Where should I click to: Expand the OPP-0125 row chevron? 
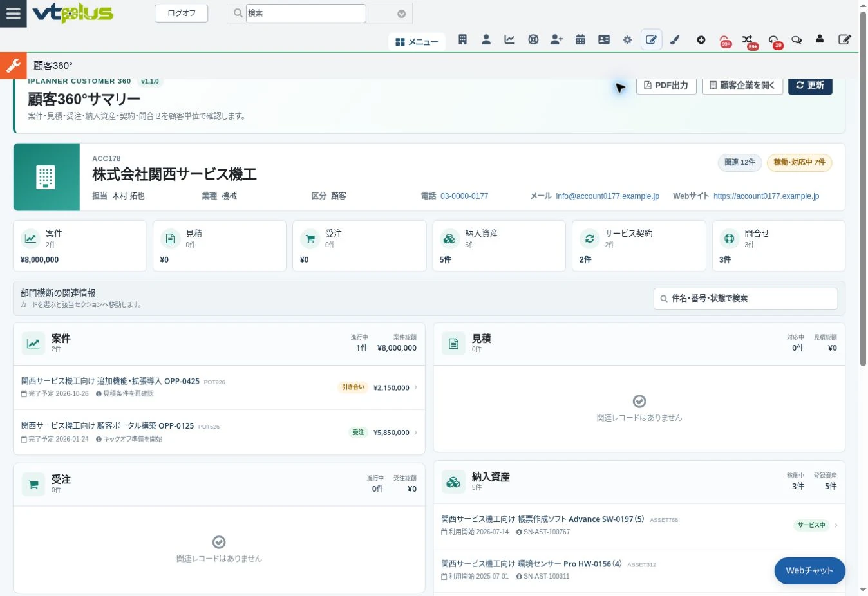(416, 433)
